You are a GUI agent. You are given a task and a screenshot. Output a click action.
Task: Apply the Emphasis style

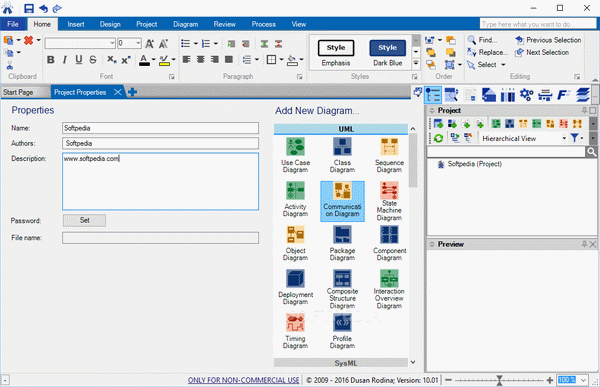(336, 52)
